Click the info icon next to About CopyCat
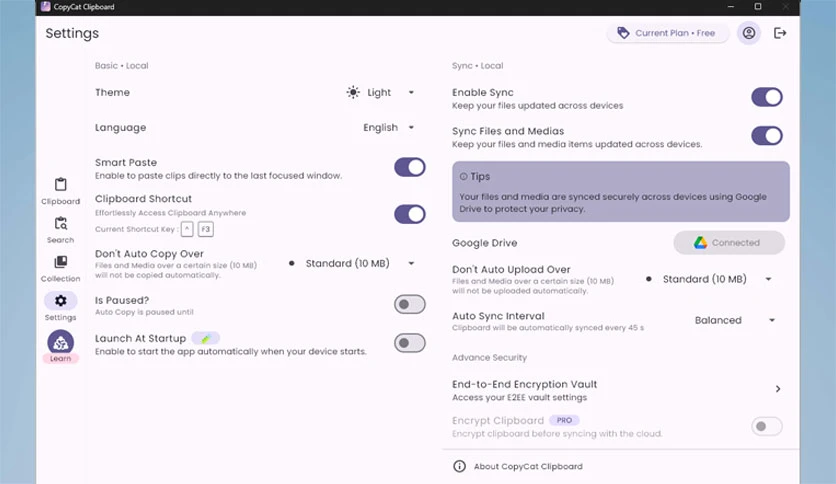The image size is (836, 484). click(x=459, y=466)
